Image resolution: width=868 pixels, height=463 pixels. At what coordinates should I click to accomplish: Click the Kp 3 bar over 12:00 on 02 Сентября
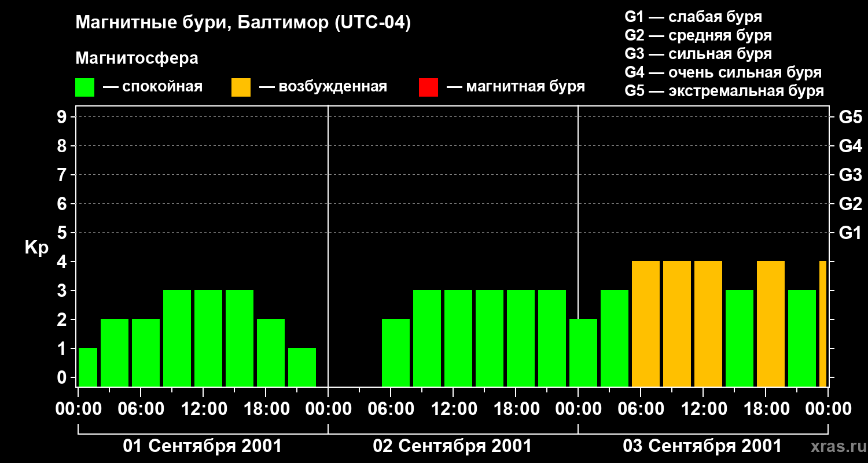click(x=458, y=338)
